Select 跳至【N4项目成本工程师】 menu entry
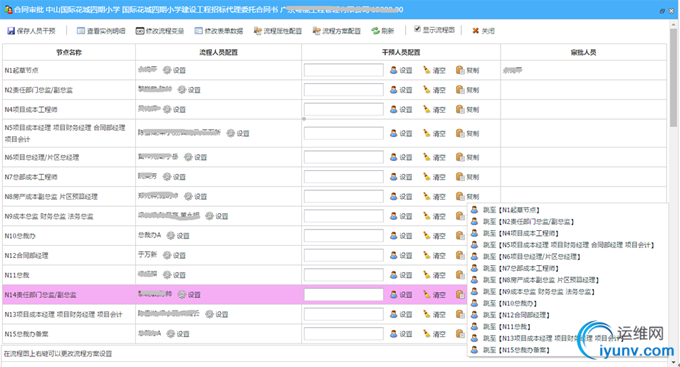The height and width of the screenshot is (367, 680). tap(520, 233)
